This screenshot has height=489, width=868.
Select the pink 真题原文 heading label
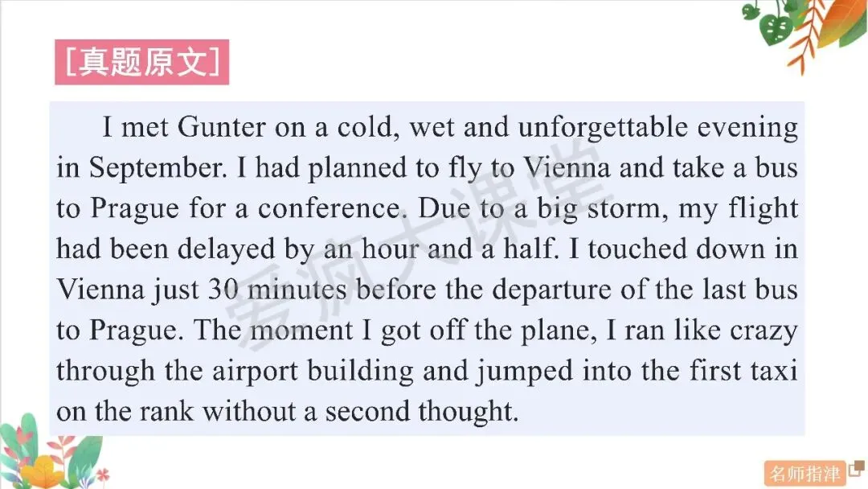pyautogui.click(x=141, y=62)
